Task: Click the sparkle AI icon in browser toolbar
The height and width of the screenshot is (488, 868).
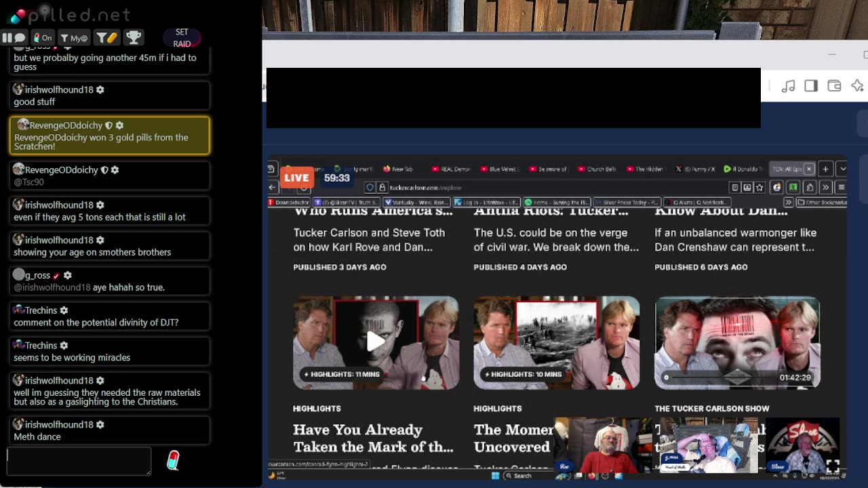Action: pyautogui.click(x=857, y=86)
